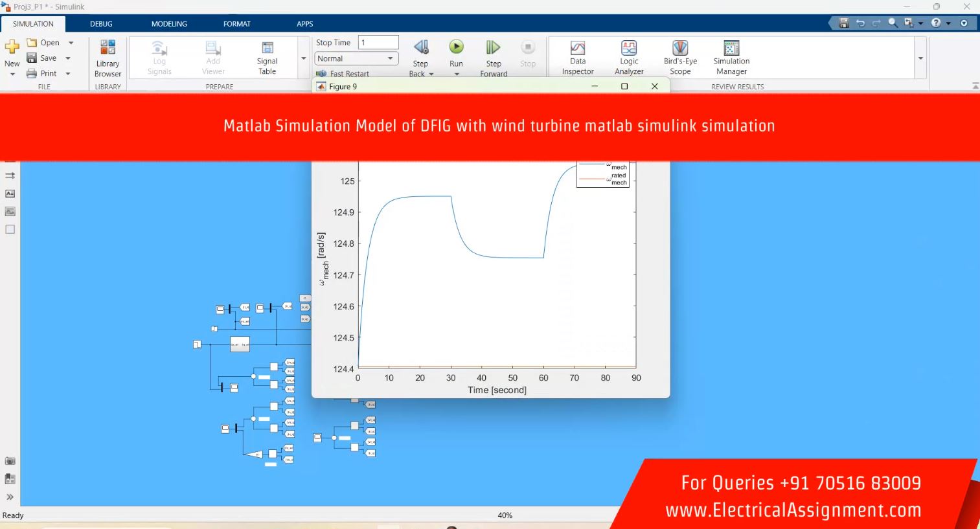The height and width of the screenshot is (529, 980).
Task: Expand the New button dropdown arrow
Action: point(12,74)
